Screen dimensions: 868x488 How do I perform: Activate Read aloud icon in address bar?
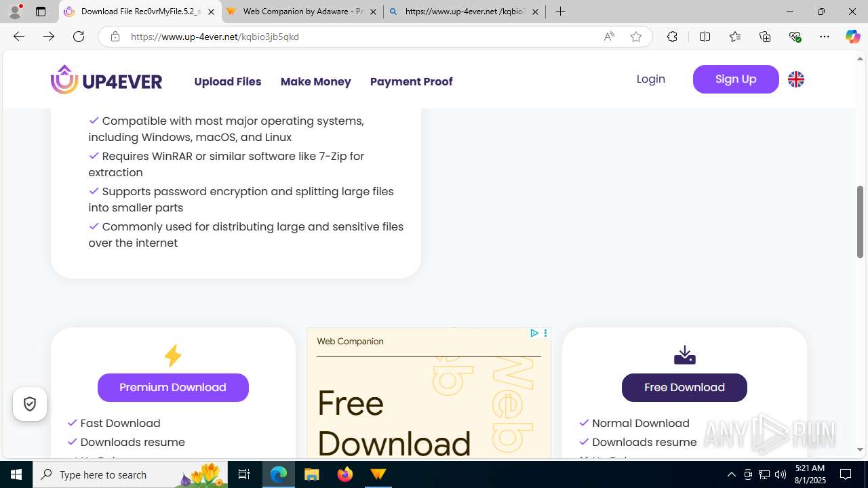609,37
